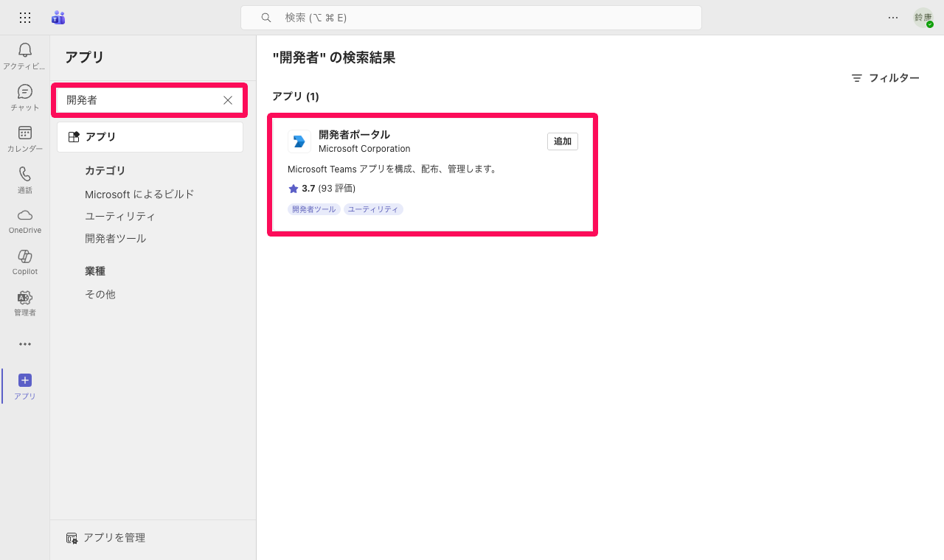Filter by Microsoft によるビルド category
Viewport: 944px width, 560px height.
(139, 195)
